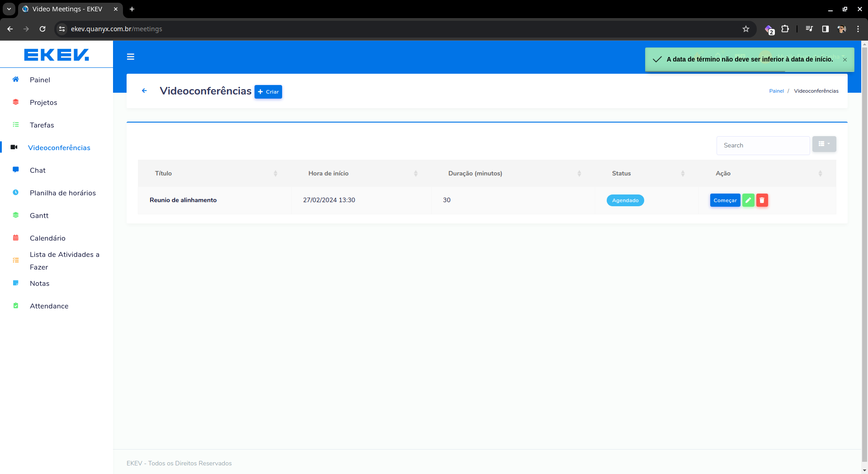Open Projetos in the sidebar
The image size is (868, 474).
pyautogui.click(x=43, y=103)
